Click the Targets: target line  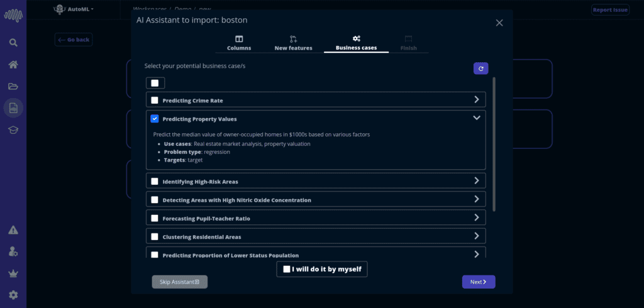coord(183,160)
